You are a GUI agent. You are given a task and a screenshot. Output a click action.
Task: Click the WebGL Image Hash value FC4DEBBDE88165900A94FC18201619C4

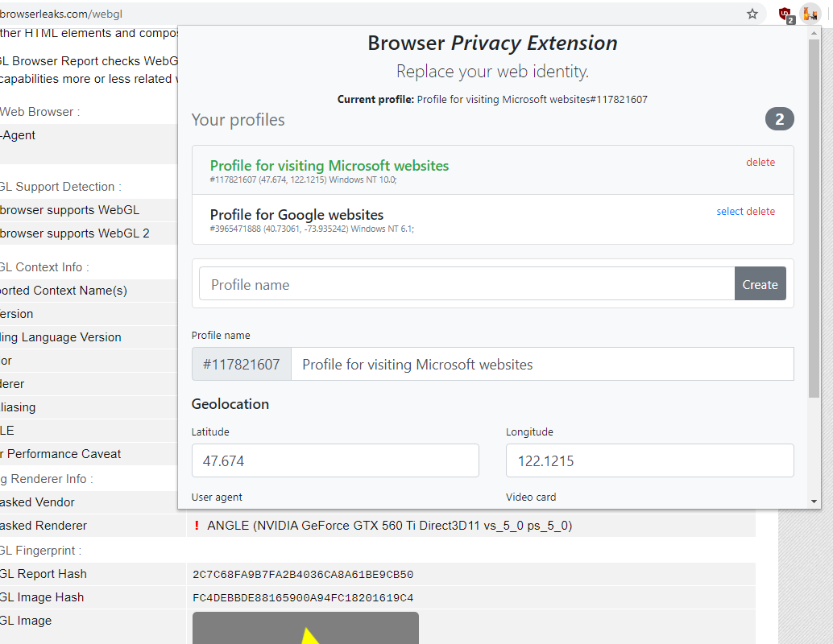coord(303,598)
